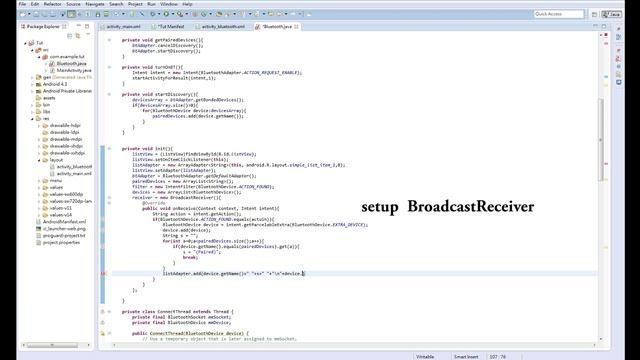640x360 pixels.
Task: Close the Bluetooth.java editor tab
Action: pyautogui.click(x=296, y=27)
